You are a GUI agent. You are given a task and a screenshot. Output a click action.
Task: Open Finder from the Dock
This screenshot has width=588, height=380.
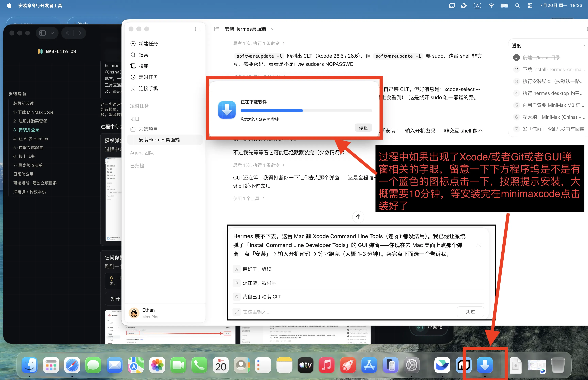click(30, 365)
